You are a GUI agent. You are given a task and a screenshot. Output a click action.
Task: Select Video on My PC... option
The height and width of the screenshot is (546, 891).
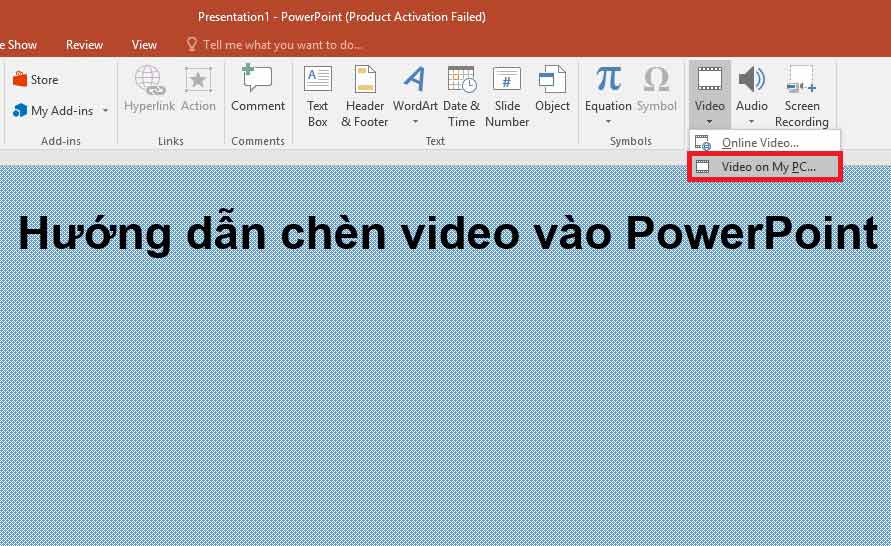tap(764, 166)
